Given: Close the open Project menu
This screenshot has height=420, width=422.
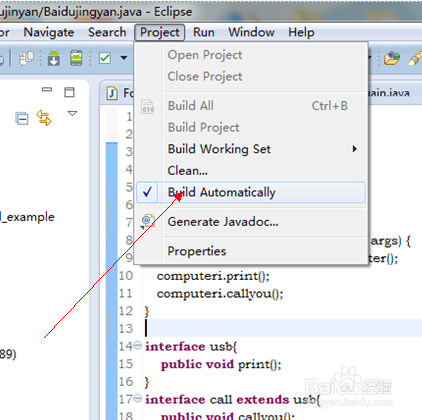Looking at the screenshot, I should pyautogui.click(x=160, y=32).
